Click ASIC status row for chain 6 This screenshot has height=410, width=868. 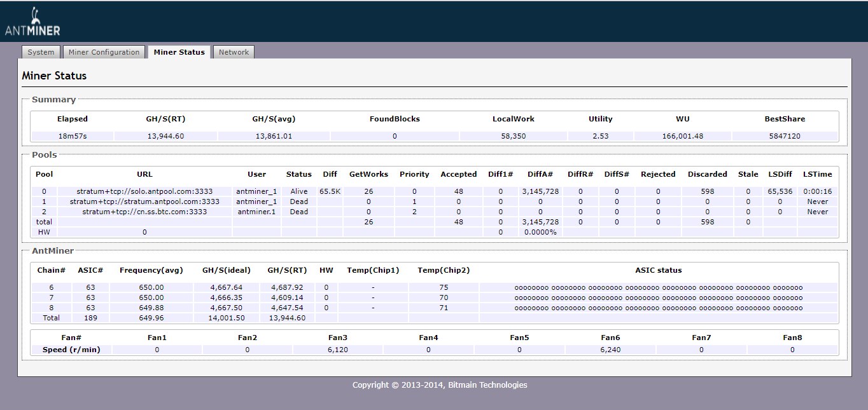click(x=659, y=287)
